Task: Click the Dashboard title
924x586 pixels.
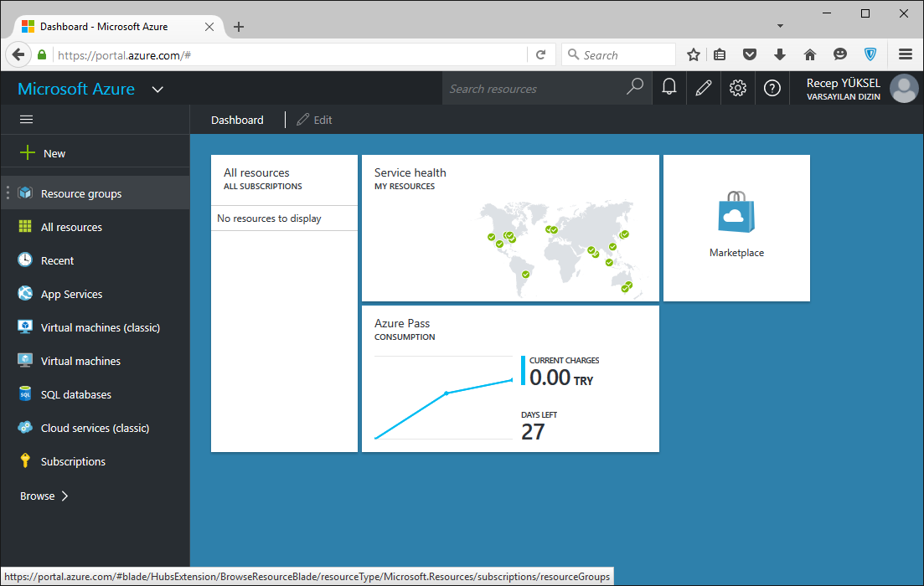Action: tap(237, 121)
